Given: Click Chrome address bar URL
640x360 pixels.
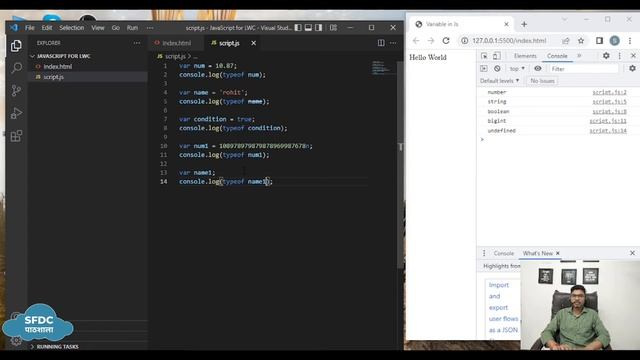Looking at the screenshot, I should [509, 40].
